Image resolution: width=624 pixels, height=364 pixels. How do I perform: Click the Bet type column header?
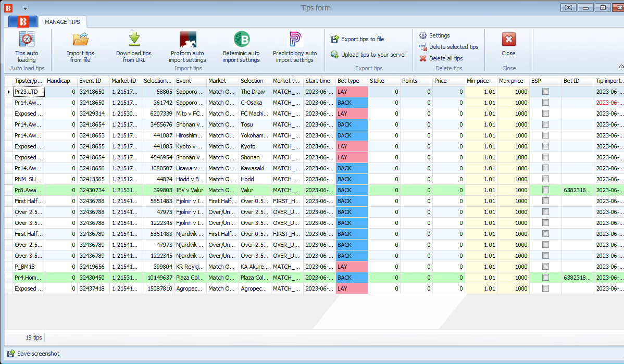coord(352,81)
